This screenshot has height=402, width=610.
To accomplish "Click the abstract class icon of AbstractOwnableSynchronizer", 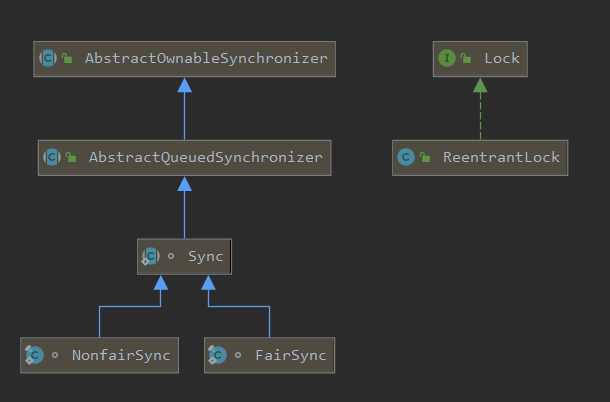I will [47, 59].
